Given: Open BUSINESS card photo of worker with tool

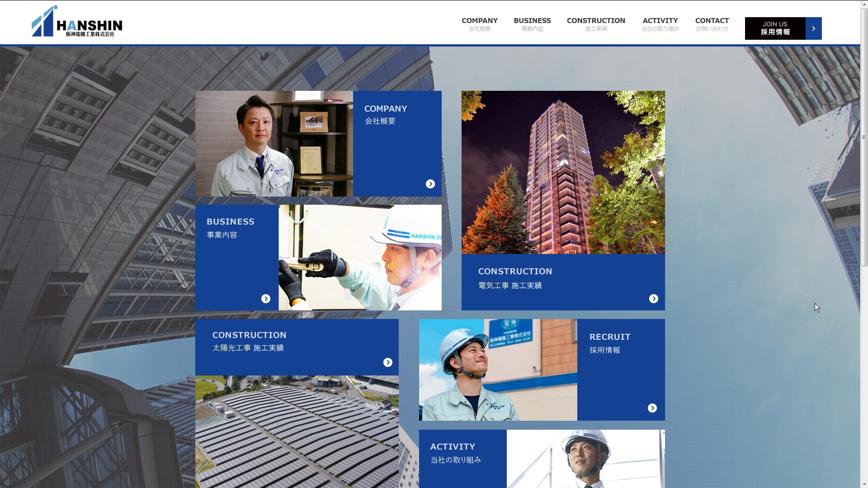Looking at the screenshot, I should (360, 258).
